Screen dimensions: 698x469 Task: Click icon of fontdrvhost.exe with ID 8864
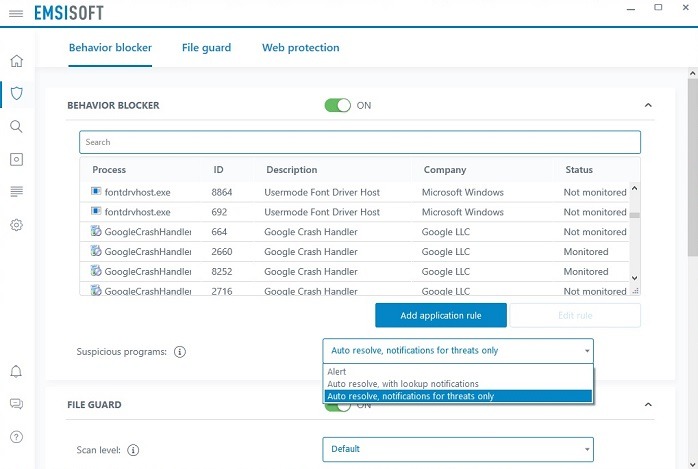coord(96,191)
